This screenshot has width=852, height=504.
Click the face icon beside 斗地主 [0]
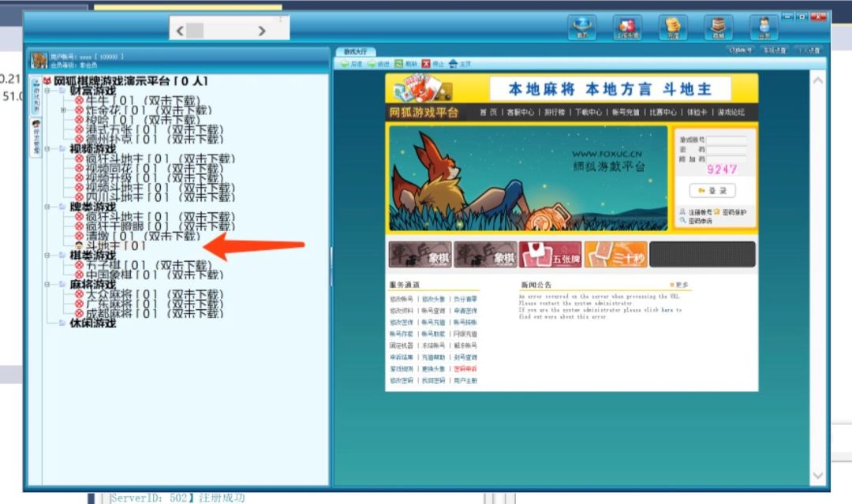(79, 245)
